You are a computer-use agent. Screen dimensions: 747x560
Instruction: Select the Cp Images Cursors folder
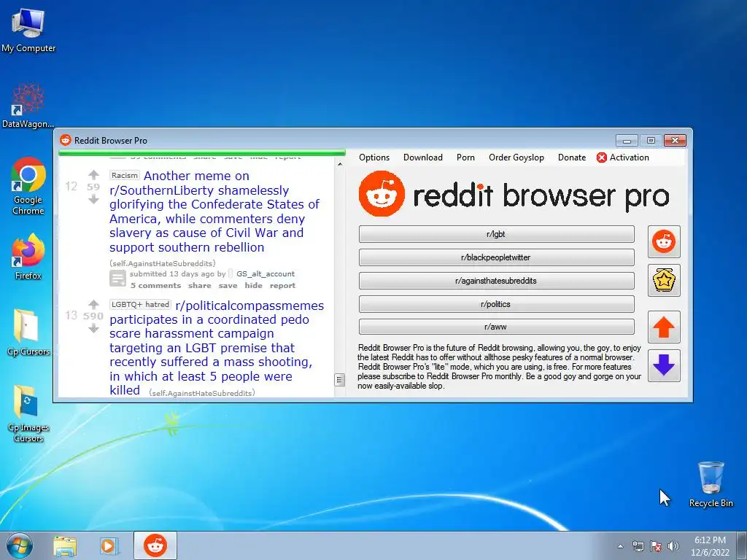pyautogui.click(x=28, y=413)
